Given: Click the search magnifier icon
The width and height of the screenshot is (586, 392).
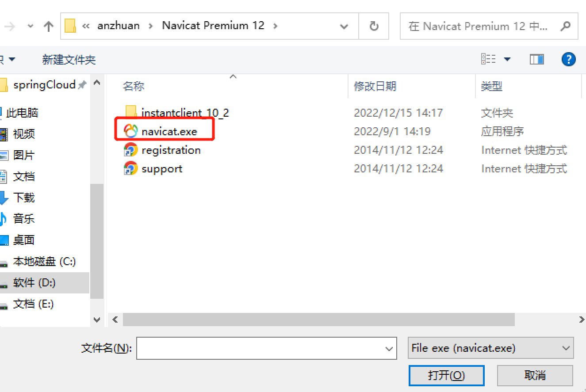Looking at the screenshot, I should (x=565, y=27).
